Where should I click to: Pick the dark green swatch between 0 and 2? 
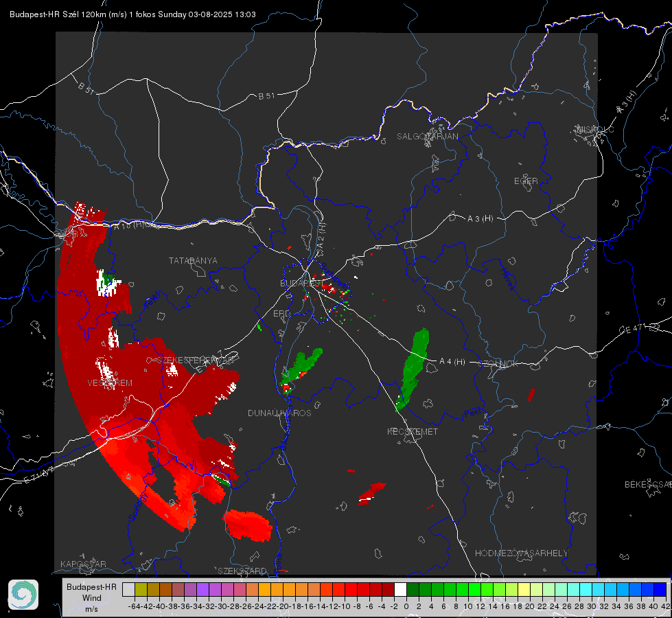(x=413, y=589)
